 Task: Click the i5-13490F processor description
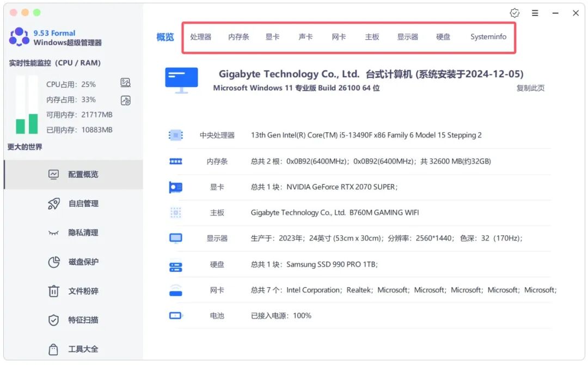click(x=366, y=135)
